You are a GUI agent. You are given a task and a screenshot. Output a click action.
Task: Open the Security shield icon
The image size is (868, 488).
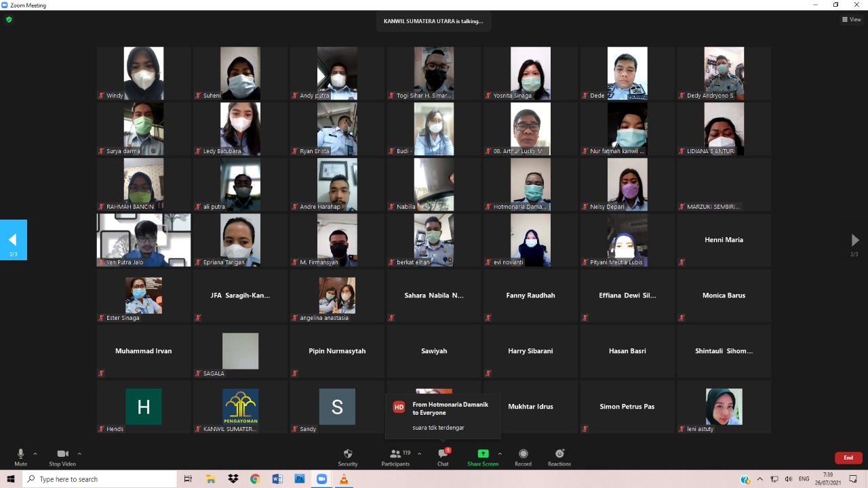(347, 454)
